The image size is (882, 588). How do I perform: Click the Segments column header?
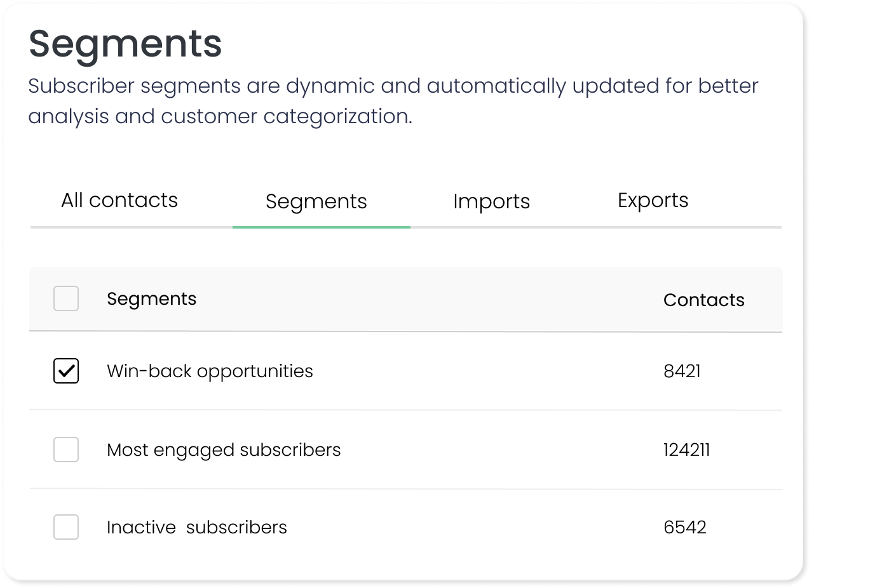point(151,299)
